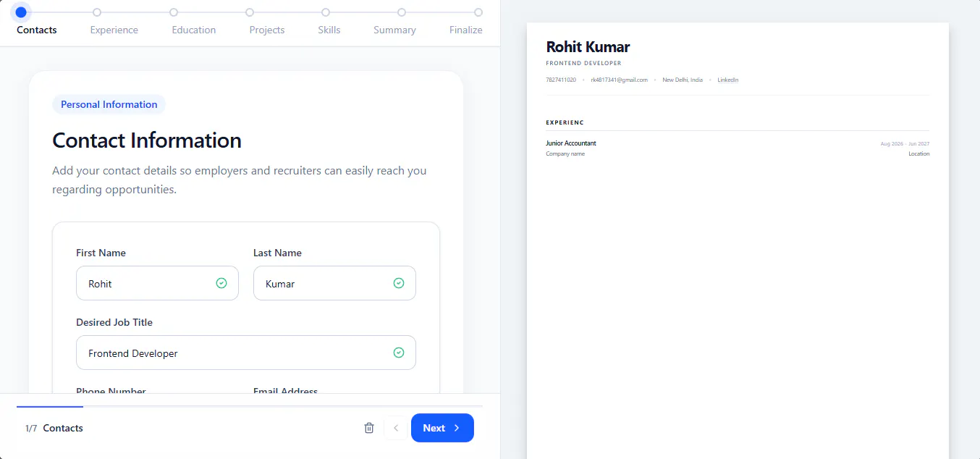Click the email rk4817341@gmail.com in preview

[619, 80]
